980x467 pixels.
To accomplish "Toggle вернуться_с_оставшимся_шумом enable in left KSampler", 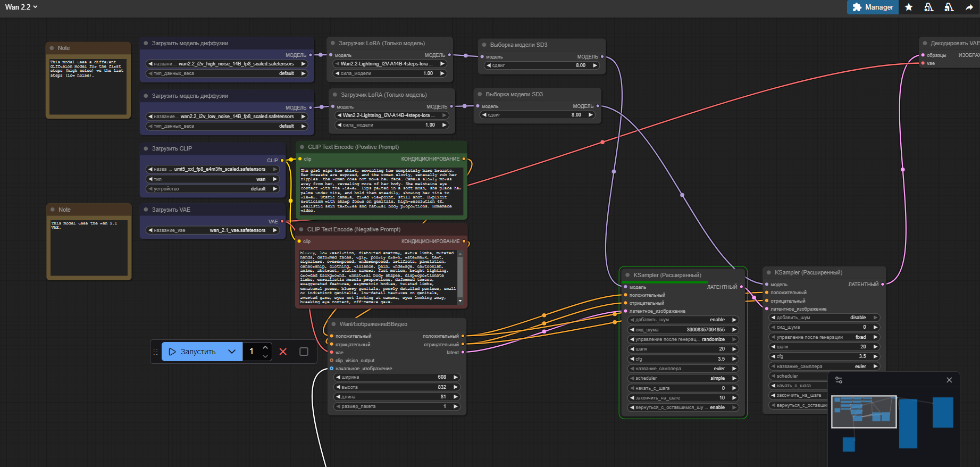I will 683,407.
